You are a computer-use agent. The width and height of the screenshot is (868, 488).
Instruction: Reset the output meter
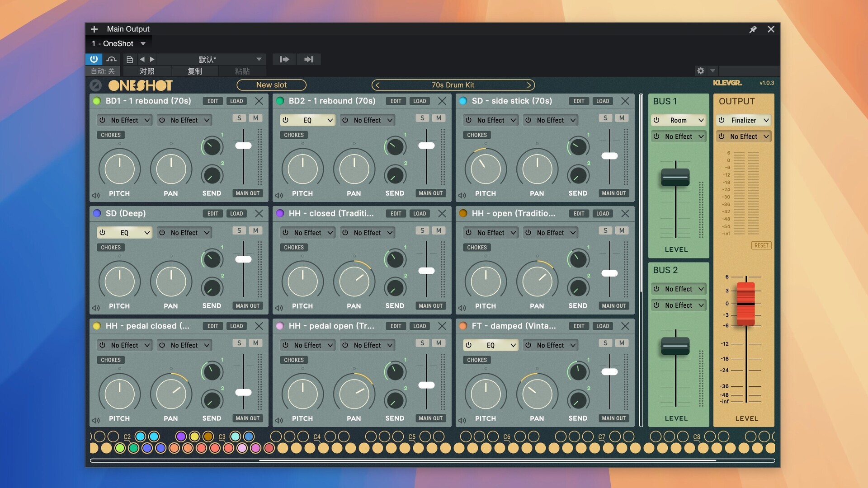[761, 245]
